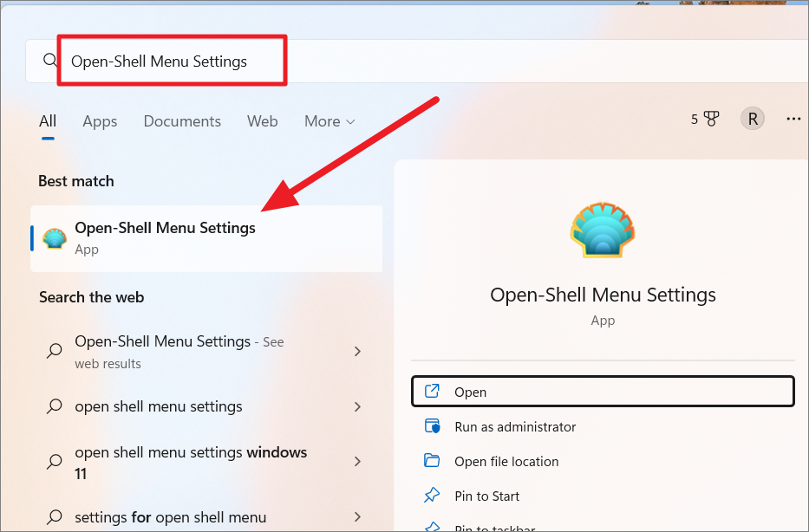Click search icon beside 'open shell menu settings windows 11'
This screenshot has height=532, width=809.
pos(54,461)
